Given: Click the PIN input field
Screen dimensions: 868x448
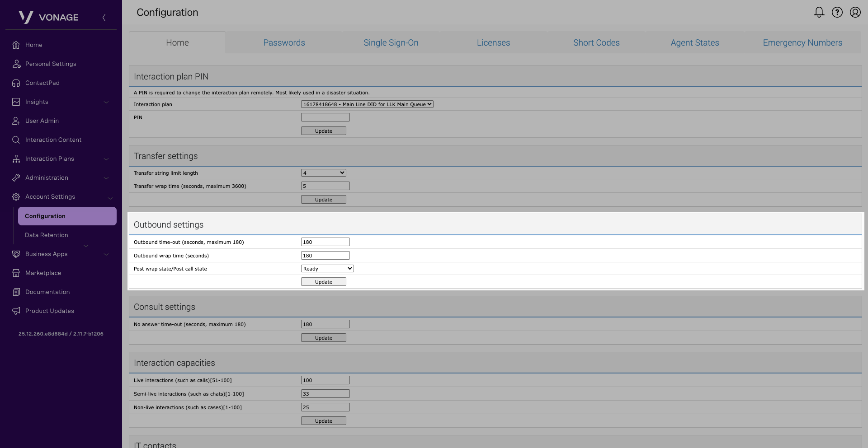Looking at the screenshot, I should 325,117.
